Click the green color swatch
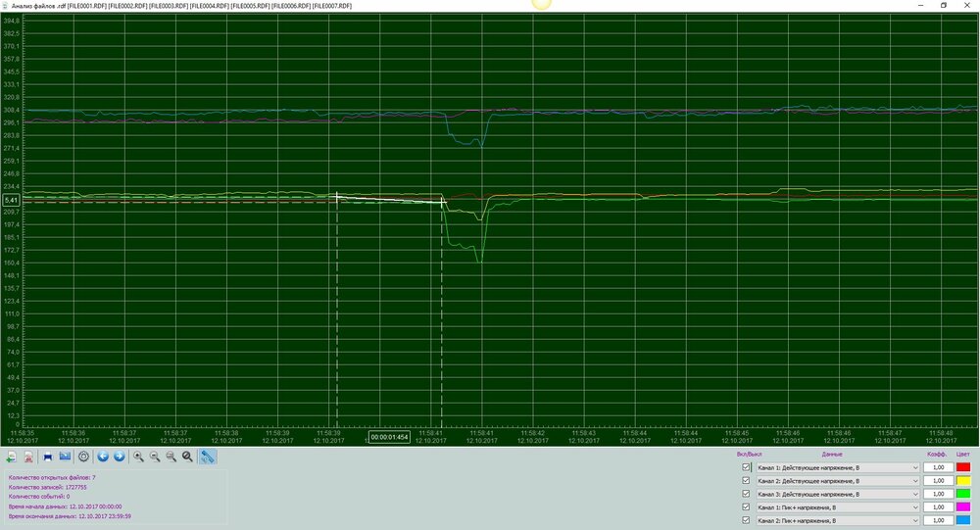 (x=963, y=494)
